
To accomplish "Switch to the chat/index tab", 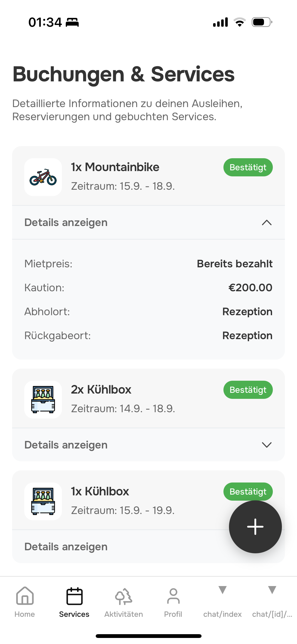I will point(222,602).
